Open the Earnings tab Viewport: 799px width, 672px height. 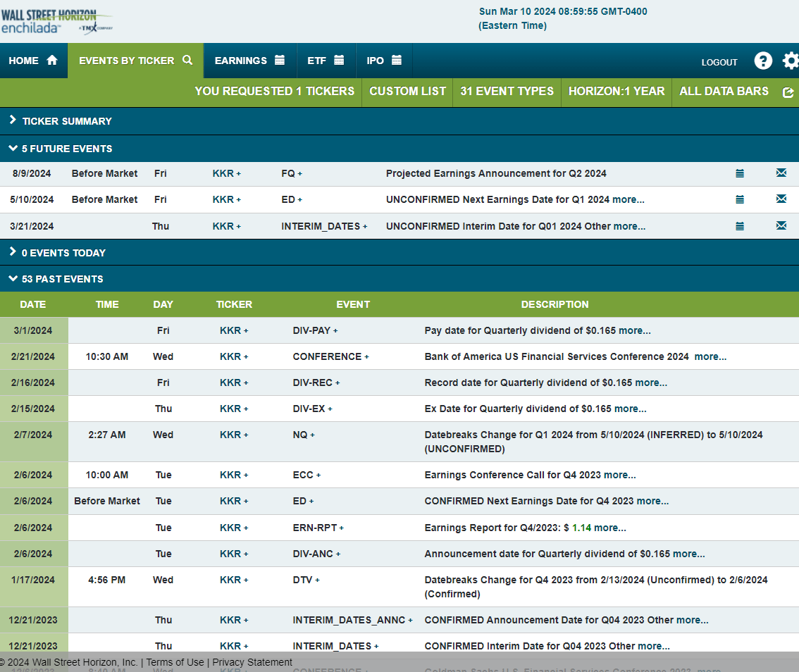click(x=249, y=61)
